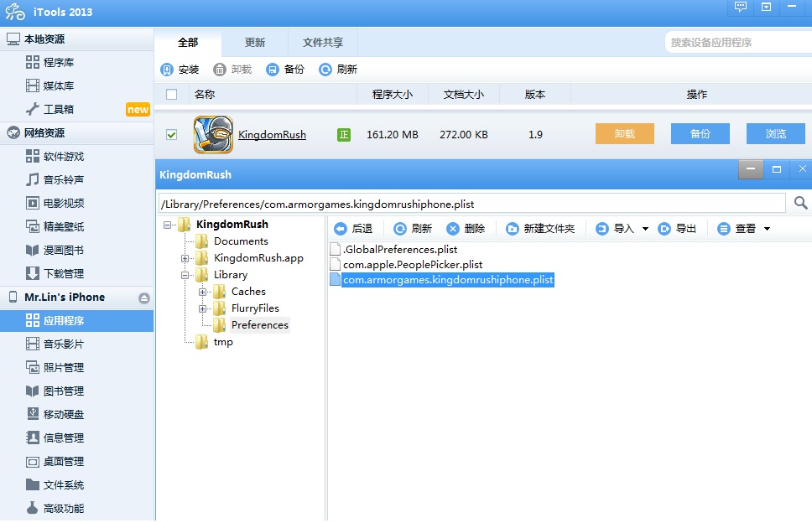This screenshot has width=812, height=523.
Task: Click 新建文件夹 new folder
Action: tap(541, 229)
